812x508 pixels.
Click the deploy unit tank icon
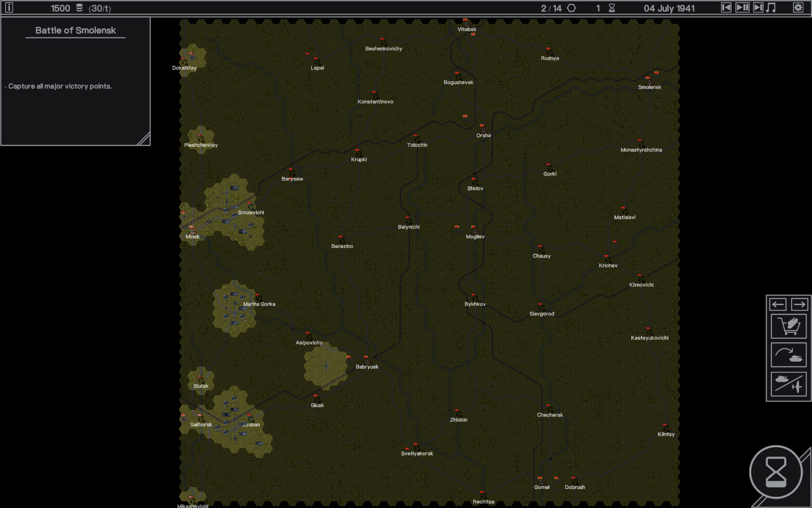click(789, 355)
